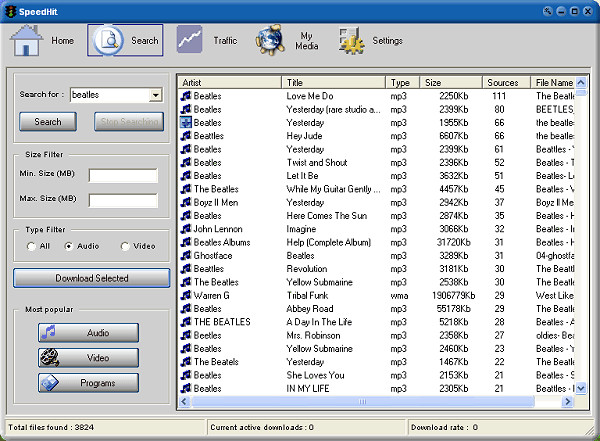Click the selected icon on the Beatles Yesterday 1955Kb row
600x441 pixels.
click(186, 122)
